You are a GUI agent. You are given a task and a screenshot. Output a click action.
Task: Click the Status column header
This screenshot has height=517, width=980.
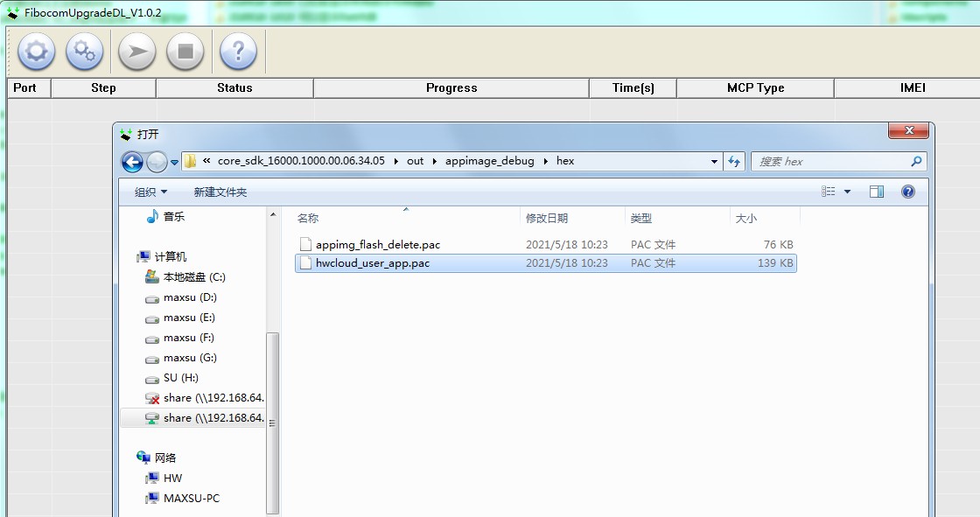pos(234,88)
